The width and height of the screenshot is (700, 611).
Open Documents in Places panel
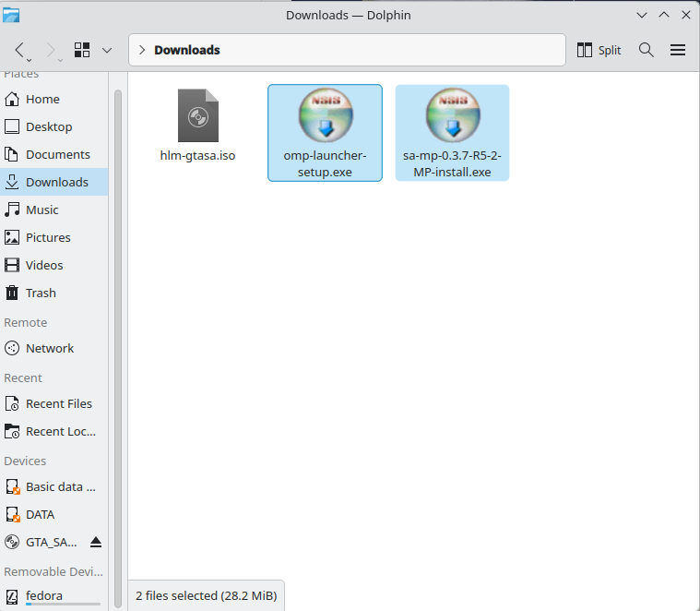54,154
